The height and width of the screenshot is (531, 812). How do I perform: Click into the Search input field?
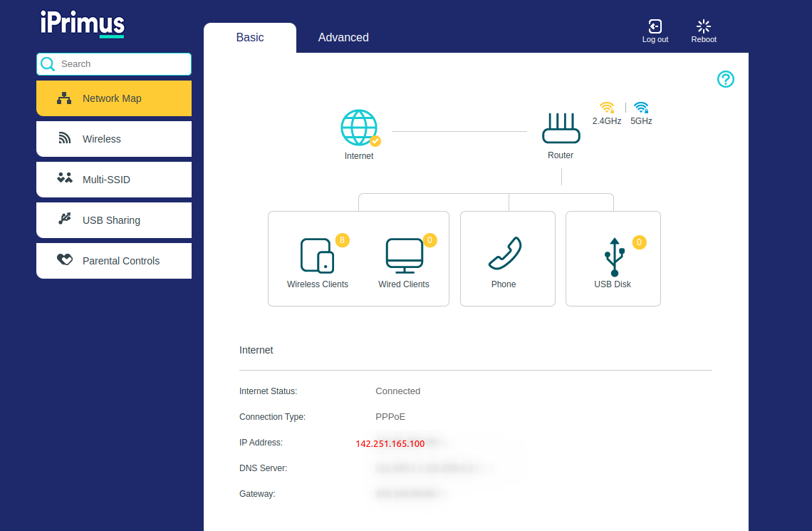(123, 64)
